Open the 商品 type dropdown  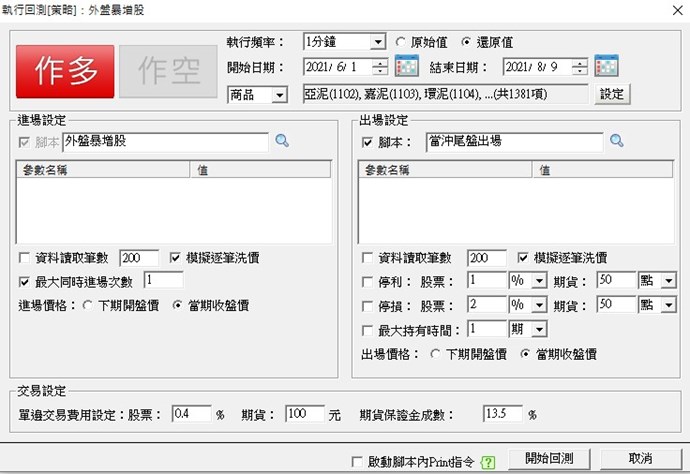(279, 94)
